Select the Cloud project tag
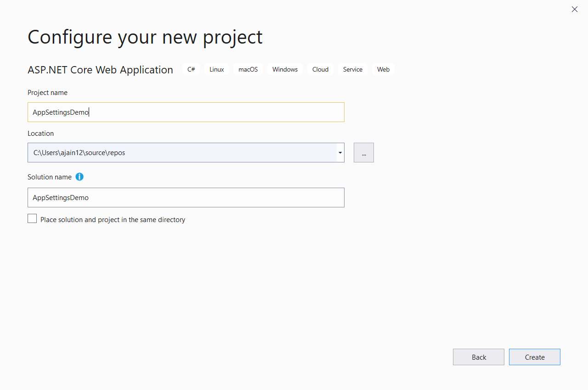 [x=320, y=69]
